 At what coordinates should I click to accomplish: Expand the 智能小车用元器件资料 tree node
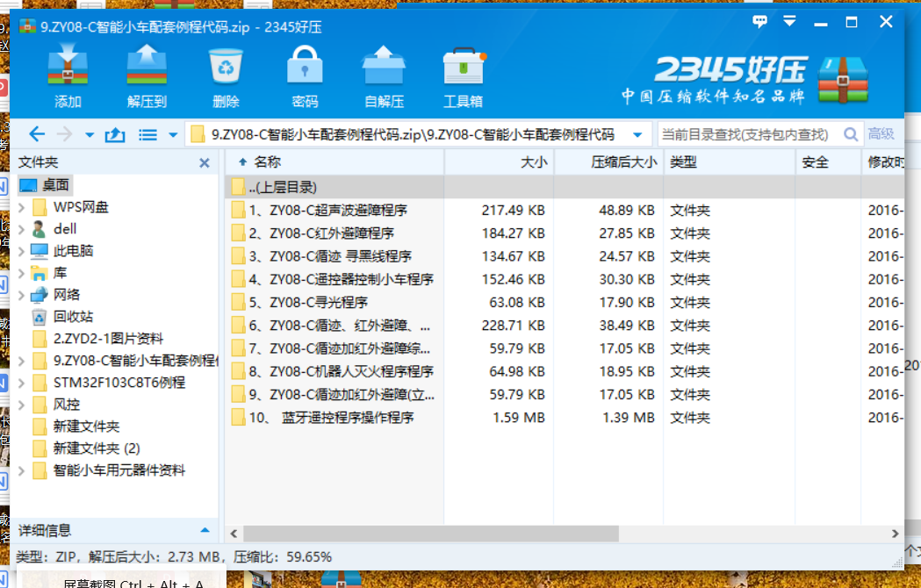tap(22, 470)
